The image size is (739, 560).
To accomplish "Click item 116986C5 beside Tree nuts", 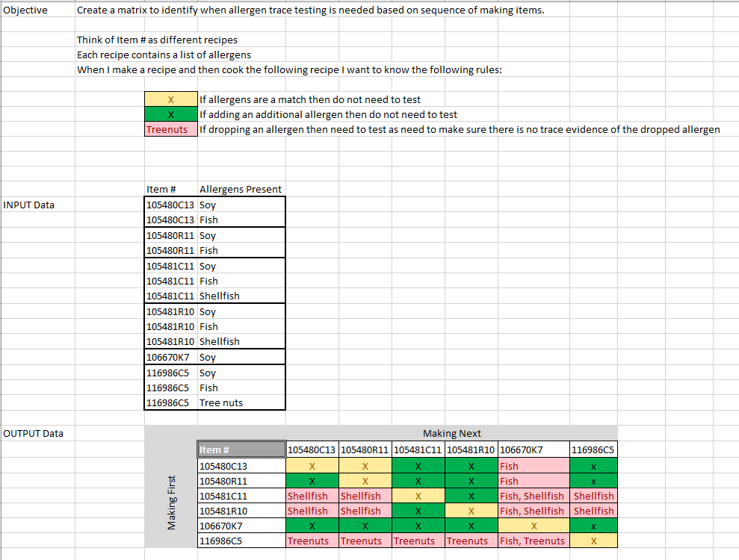I will (x=170, y=402).
